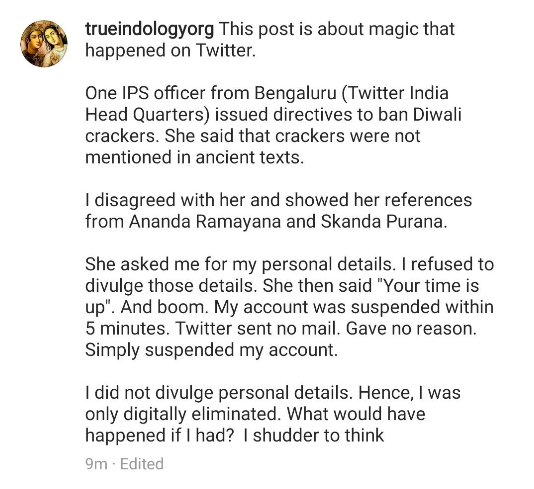
Task: Click the line 'only digitally eliminated. What would have'
Action: click(255, 414)
